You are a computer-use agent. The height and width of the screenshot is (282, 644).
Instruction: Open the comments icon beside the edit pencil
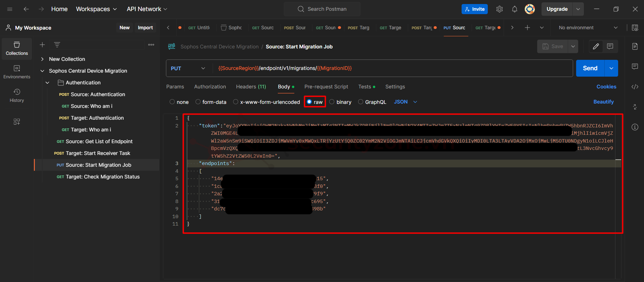[x=610, y=46]
